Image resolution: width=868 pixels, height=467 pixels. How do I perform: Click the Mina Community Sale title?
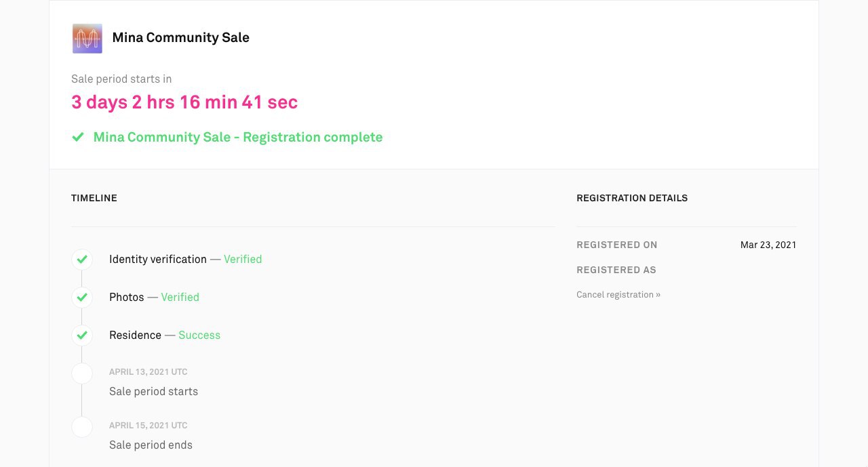pos(180,38)
